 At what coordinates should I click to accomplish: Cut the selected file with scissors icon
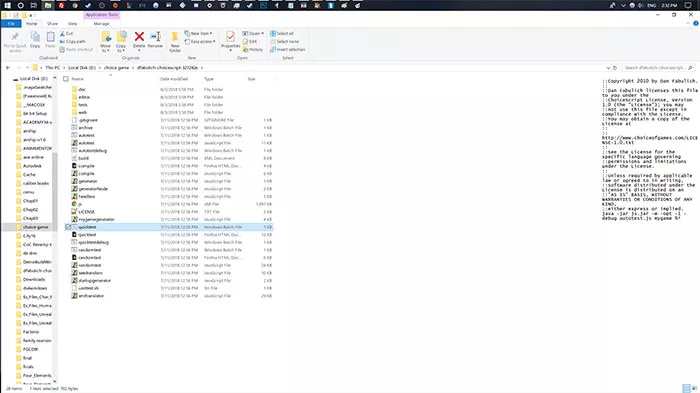[x=62, y=33]
